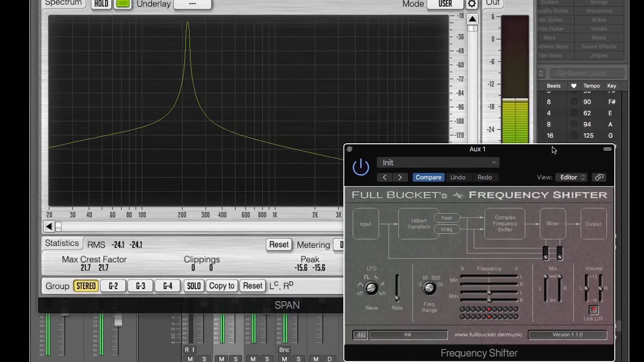This screenshot has width=644, height=362.
Task: Click the Init program name field
Action: 408,334
